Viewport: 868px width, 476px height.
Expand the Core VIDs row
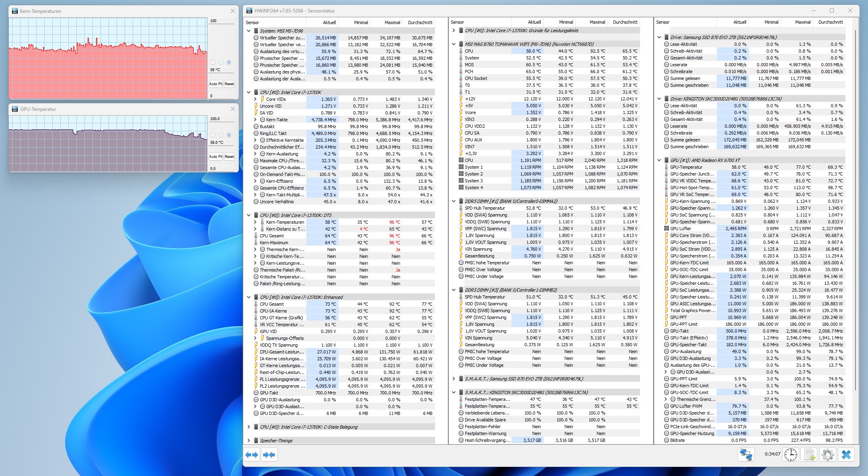(x=255, y=99)
